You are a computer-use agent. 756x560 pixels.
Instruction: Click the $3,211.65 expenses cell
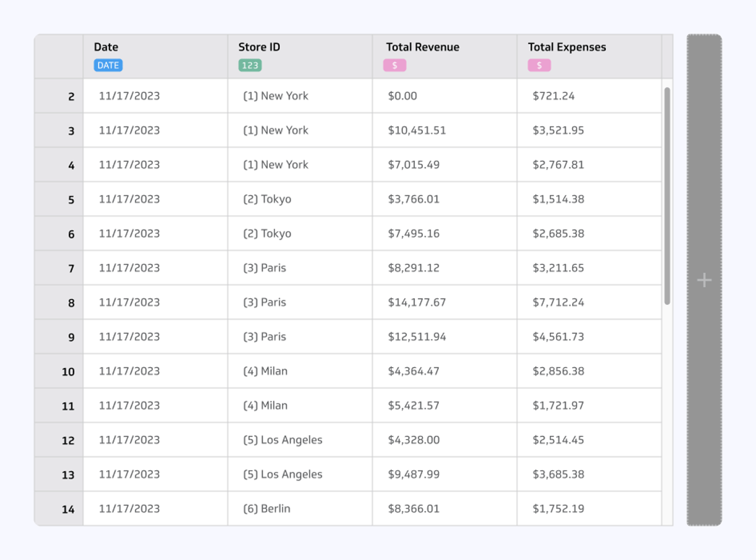pos(589,268)
